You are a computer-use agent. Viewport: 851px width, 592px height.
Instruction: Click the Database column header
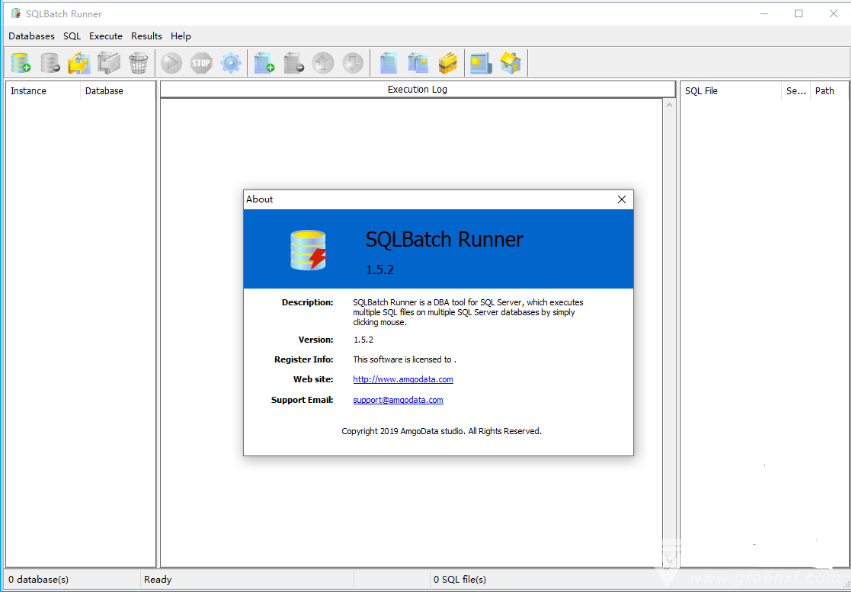click(118, 91)
